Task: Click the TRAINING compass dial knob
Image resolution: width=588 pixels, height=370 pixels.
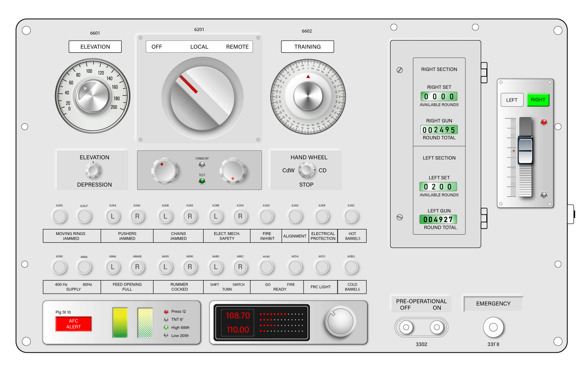Action: [x=308, y=96]
